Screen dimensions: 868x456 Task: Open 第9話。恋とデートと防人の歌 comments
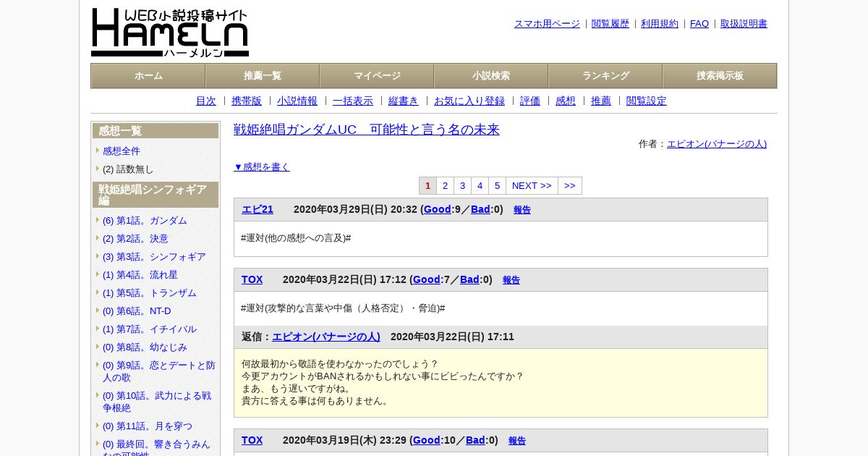159,371
